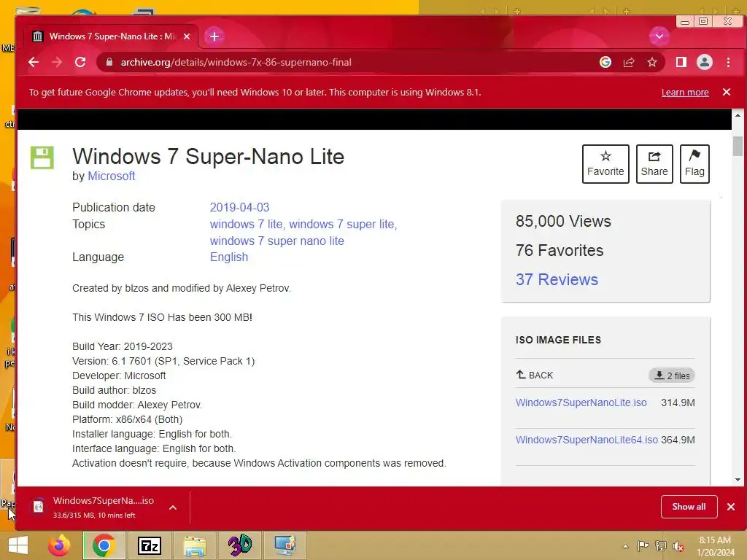Jump to the 37 Reviews section

coord(557,279)
